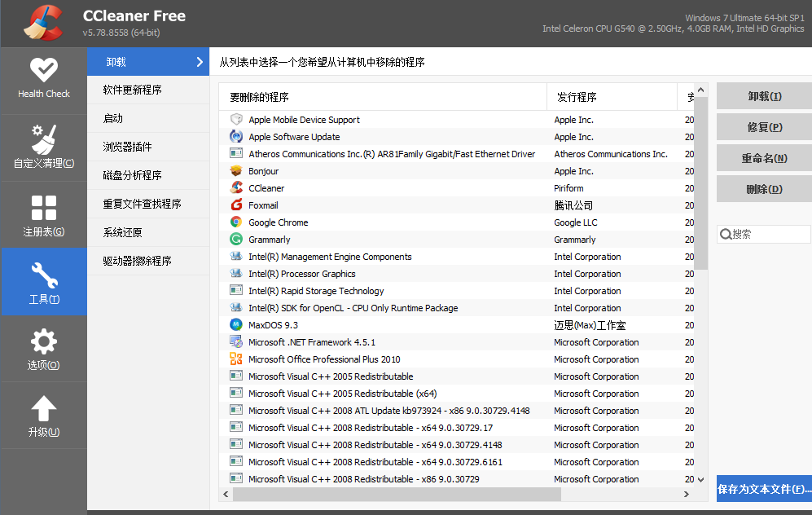Open the Health Check section
812x515 pixels.
(x=43, y=78)
